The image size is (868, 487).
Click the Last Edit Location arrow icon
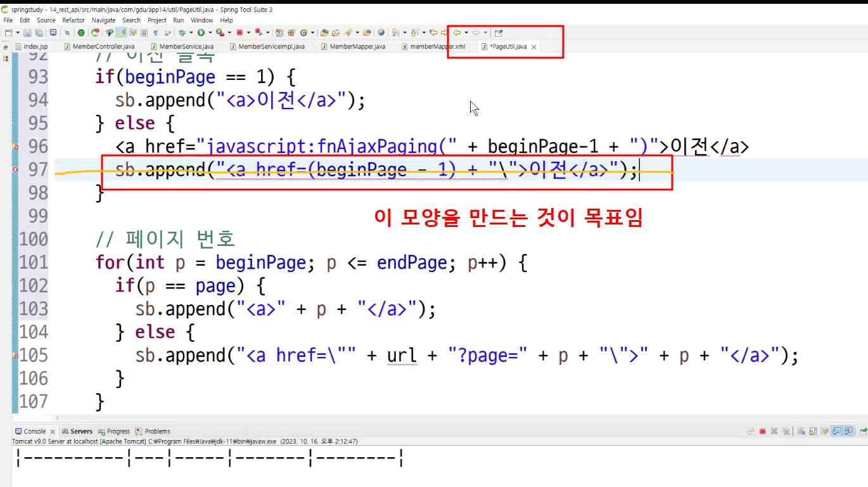433,32
